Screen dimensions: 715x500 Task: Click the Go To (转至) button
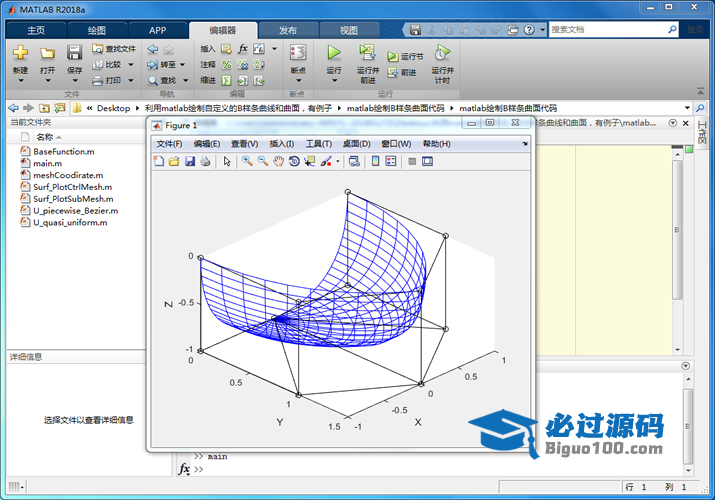coord(161,65)
